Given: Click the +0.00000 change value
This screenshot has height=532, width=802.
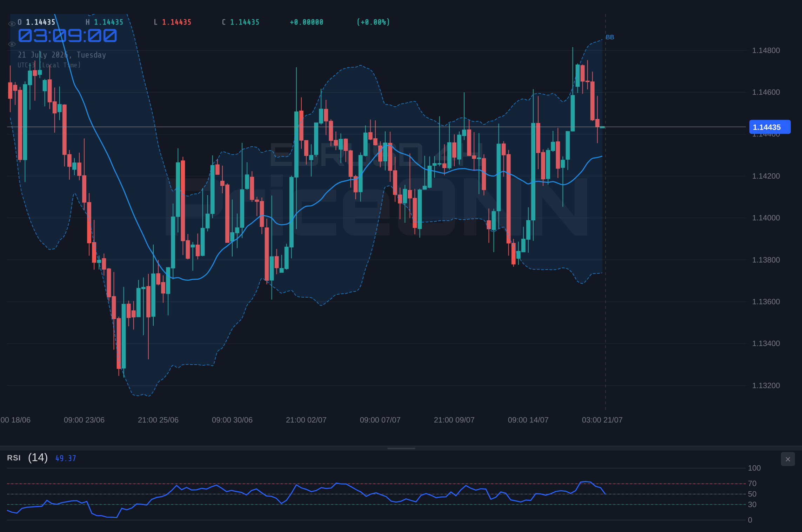Looking at the screenshot, I should tap(306, 22).
